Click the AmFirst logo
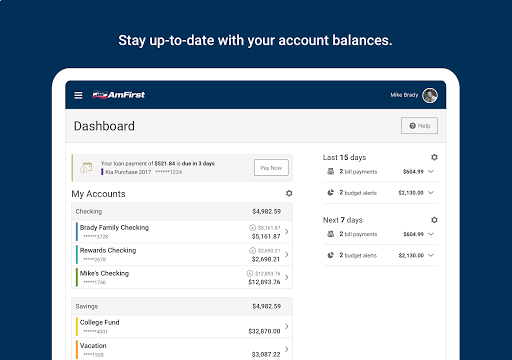The width and height of the screenshot is (512, 360). pyautogui.click(x=119, y=95)
